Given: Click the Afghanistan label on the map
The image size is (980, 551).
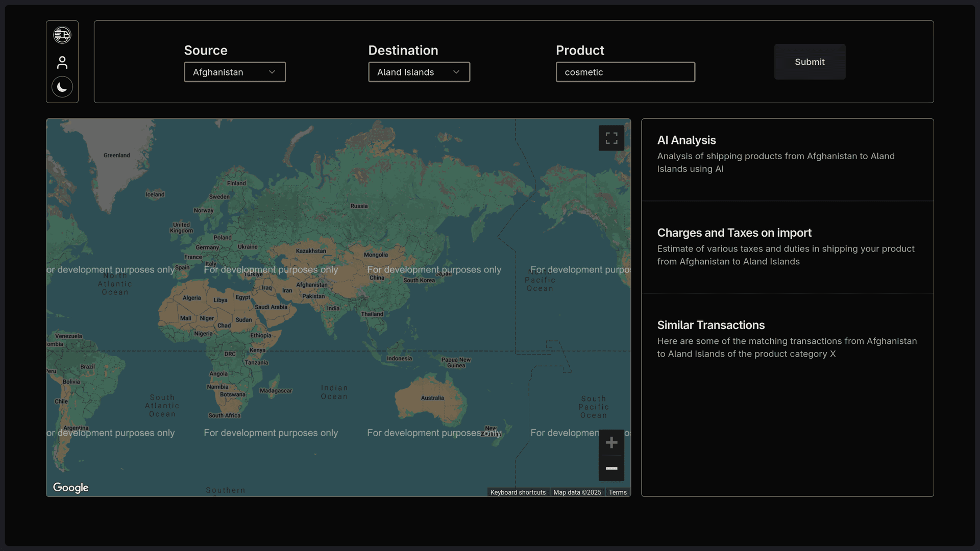Looking at the screenshot, I should tap(312, 285).
